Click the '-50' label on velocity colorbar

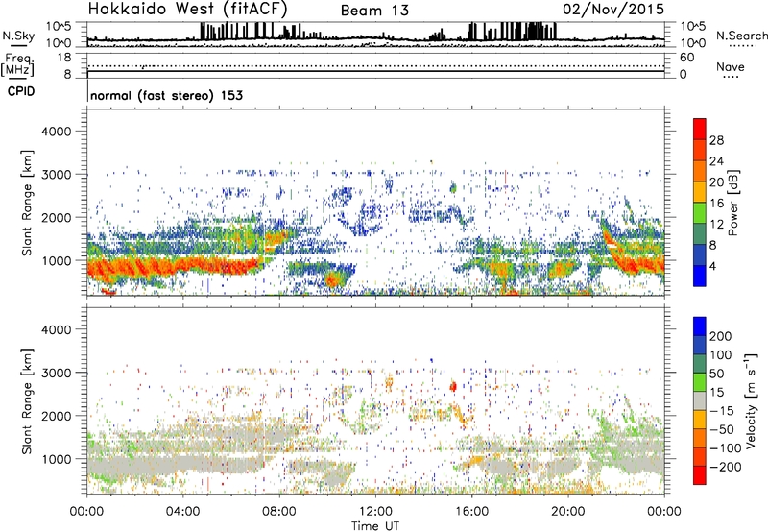722,429
